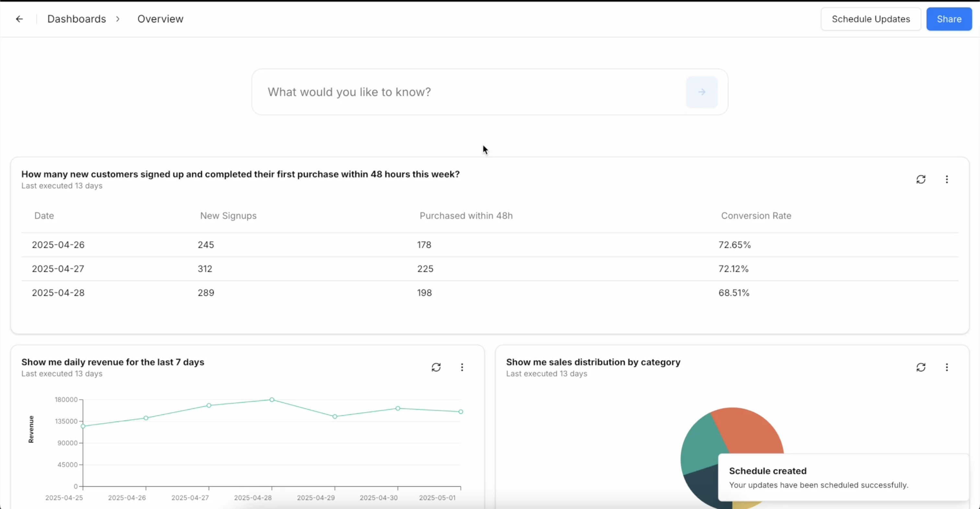Refresh the new customers signup card
Image resolution: width=980 pixels, height=509 pixels.
(921, 179)
